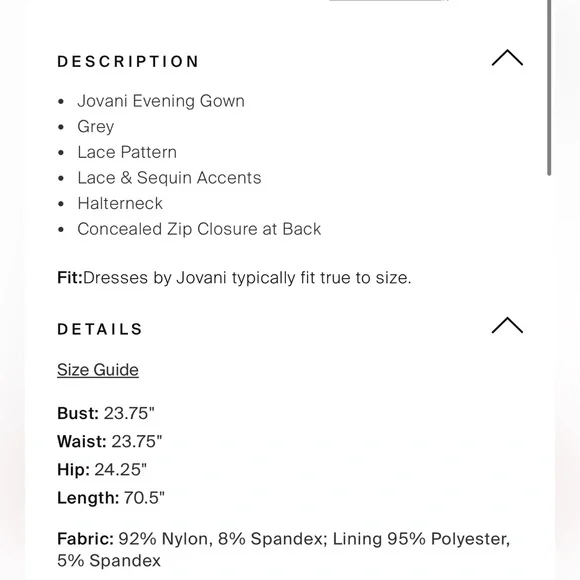Click the Grey color bullet item
580x580 pixels.
95,127
